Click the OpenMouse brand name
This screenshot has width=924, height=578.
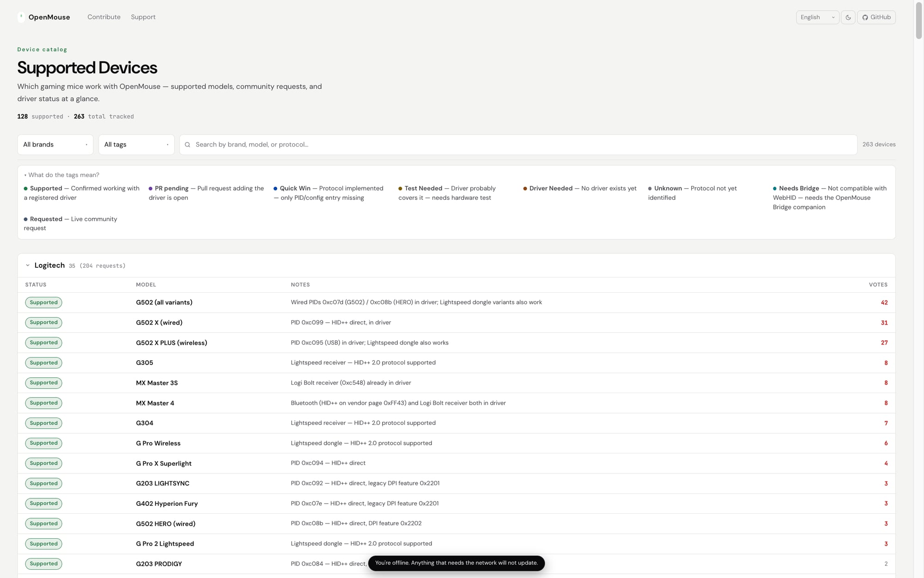pos(49,17)
